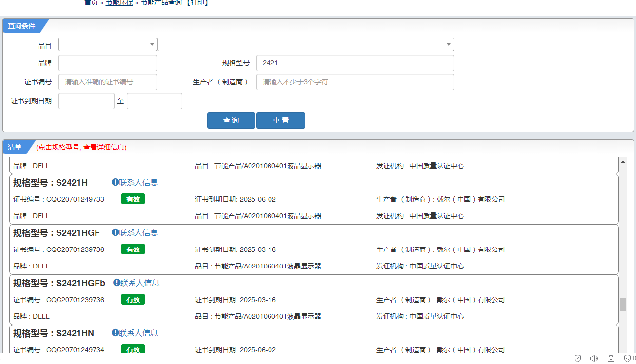Click the end date field after 至

coord(154,101)
